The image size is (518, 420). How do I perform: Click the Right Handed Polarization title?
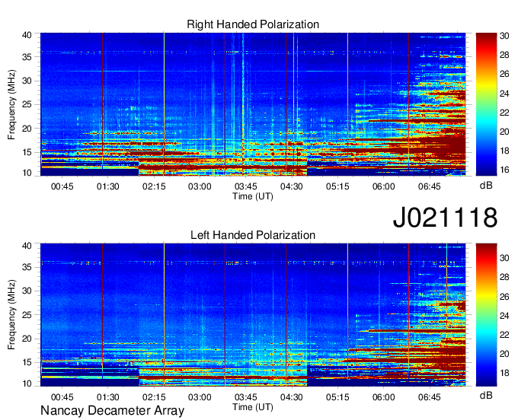tap(253, 24)
